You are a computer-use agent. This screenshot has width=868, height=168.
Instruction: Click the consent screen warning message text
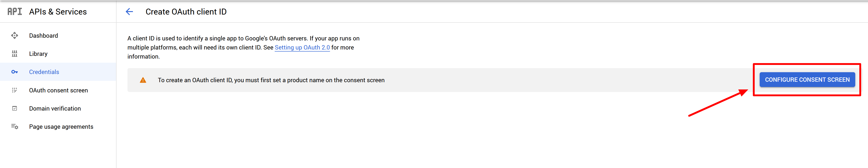click(x=271, y=80)
